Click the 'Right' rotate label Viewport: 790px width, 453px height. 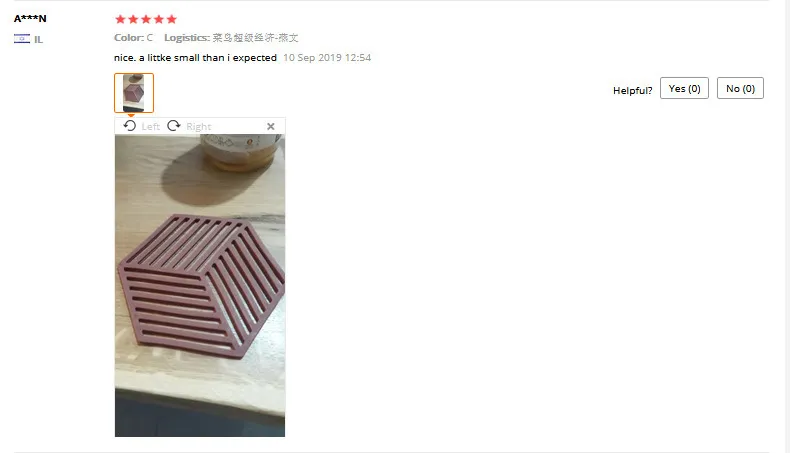199,126
